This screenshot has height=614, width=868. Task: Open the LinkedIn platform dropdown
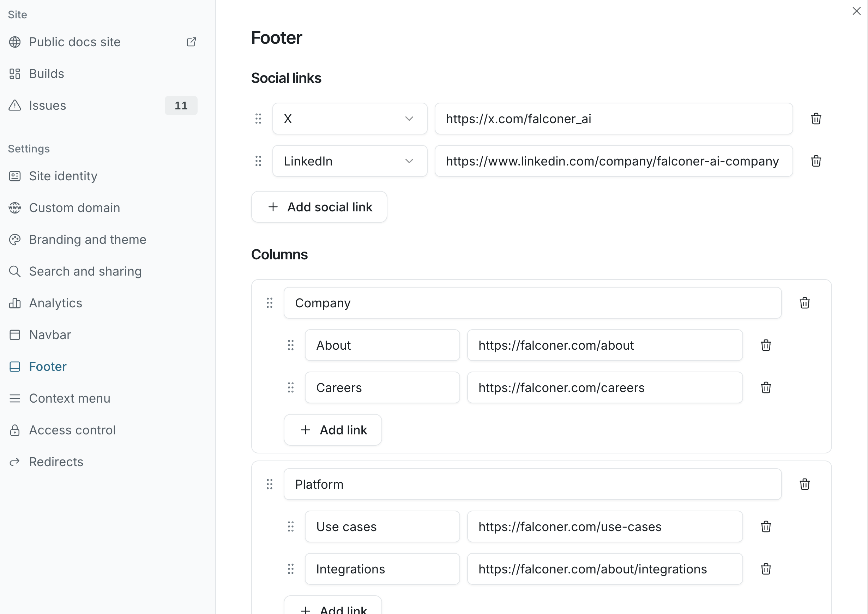pyautogui.click(x=350, y=161)
